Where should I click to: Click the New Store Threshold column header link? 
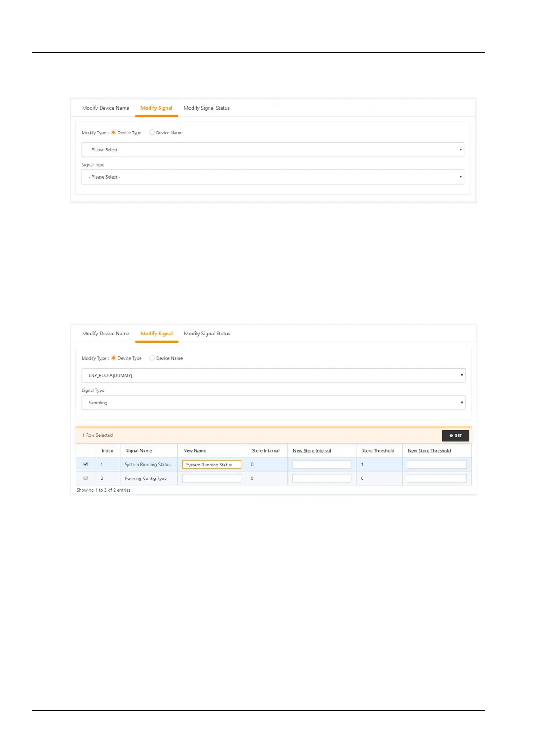click(429, 451)
